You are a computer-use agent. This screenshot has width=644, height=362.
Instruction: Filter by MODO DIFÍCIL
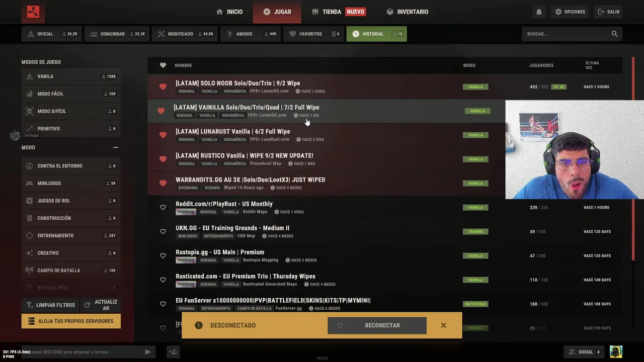pos(71,111)
